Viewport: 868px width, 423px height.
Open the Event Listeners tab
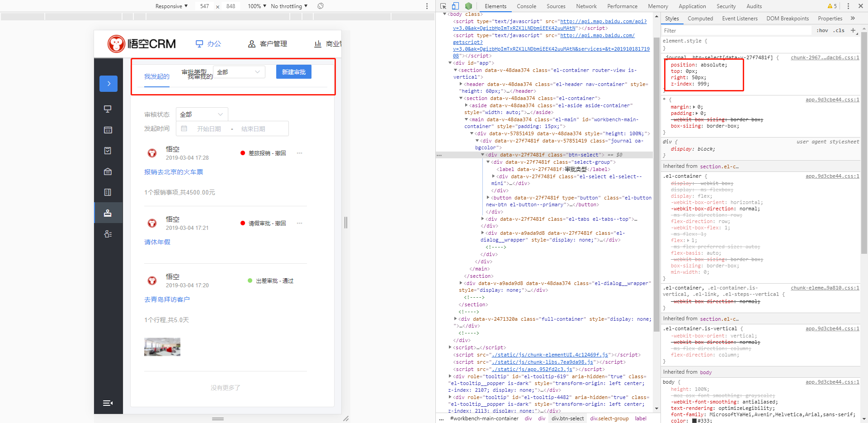tap(740, 19)
